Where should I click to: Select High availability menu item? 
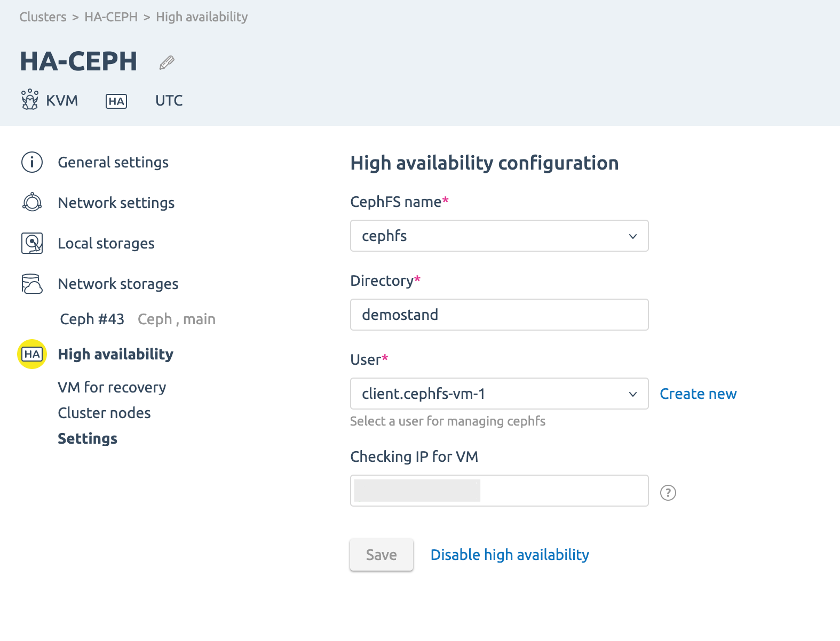point(116,354)
